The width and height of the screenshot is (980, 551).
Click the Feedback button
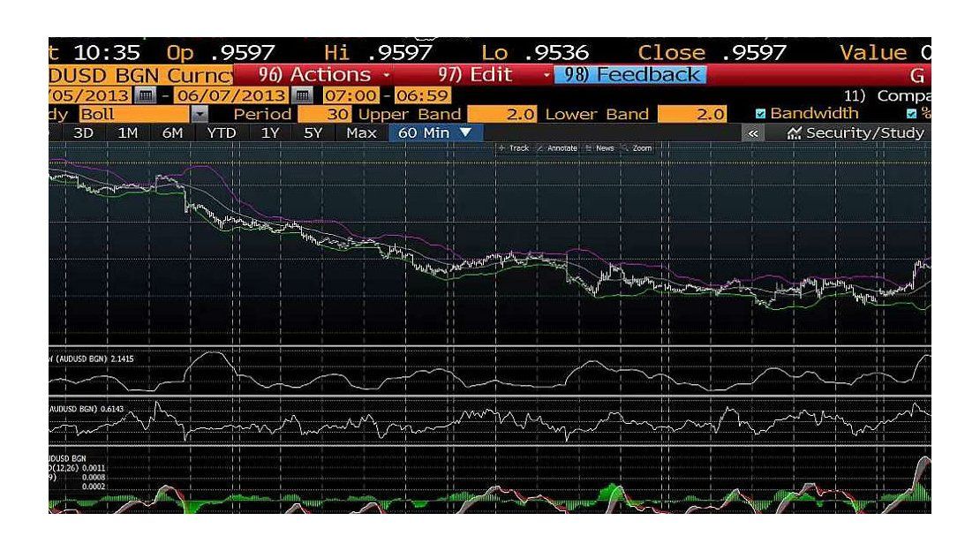(x=634, y=76)
